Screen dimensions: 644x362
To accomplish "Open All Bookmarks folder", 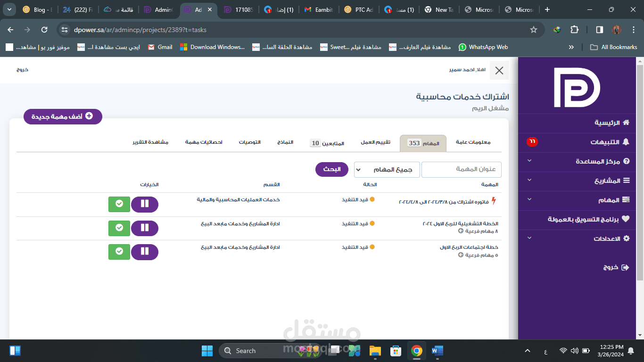I will 613,47.
